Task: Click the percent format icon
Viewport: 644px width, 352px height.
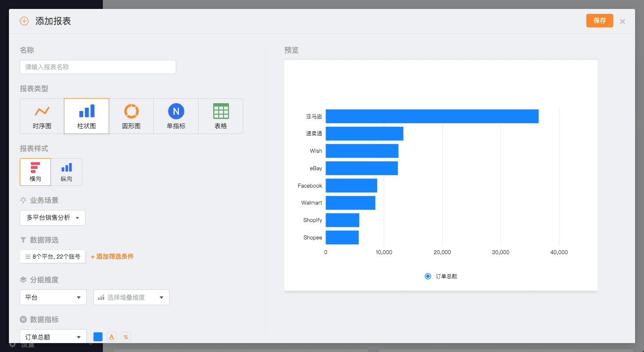Action: click(126, 337)
